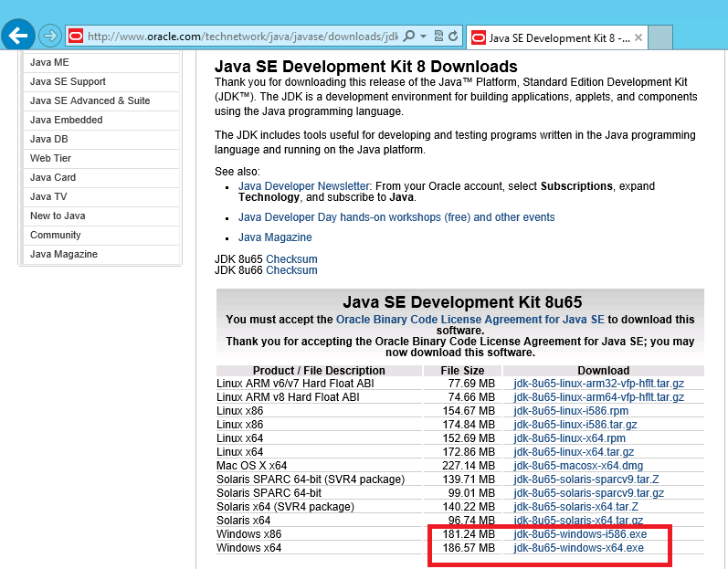Download jdk-8u65-solaris-sparcv9.tar.Z

pos(586,479)
